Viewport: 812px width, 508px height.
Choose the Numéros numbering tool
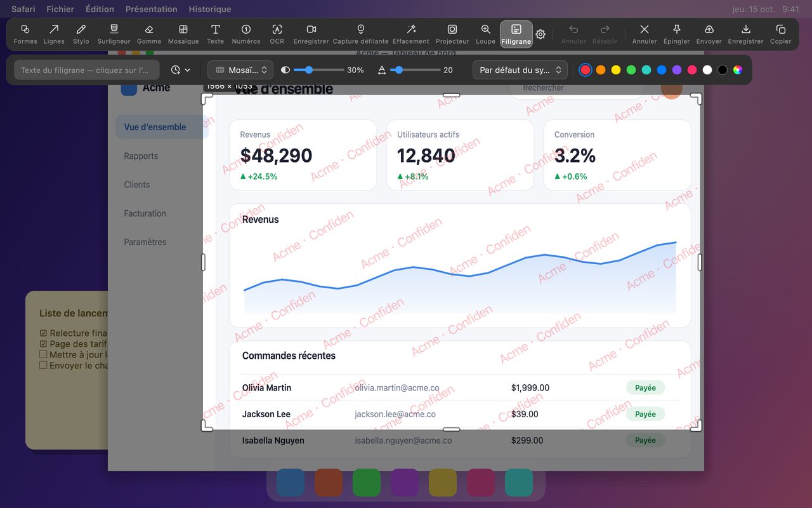246,34
